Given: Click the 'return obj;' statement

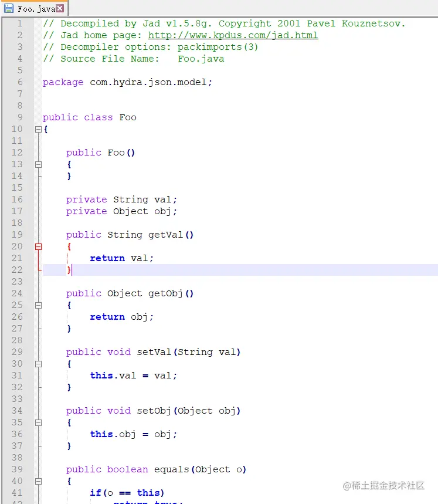Looking at the screenshot, I should point(122,317).
